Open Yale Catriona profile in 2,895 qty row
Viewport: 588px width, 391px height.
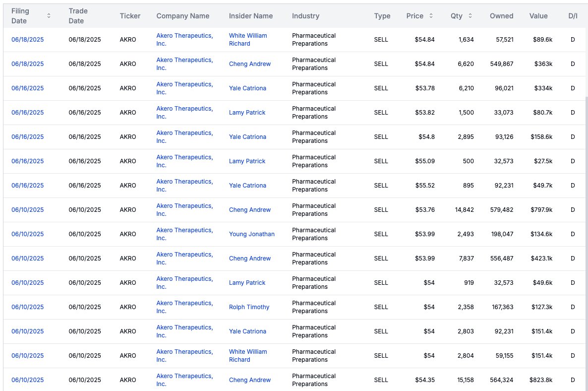tap(247, 137)
